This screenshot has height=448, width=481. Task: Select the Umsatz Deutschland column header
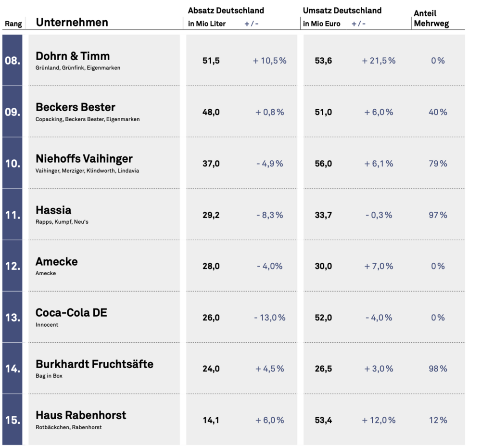(x=342, y=11)
